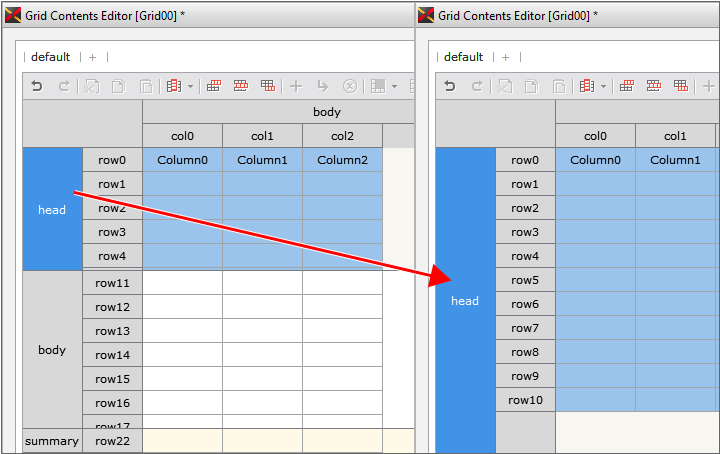Click Redo in the left editor toolbar

(64, 86)
